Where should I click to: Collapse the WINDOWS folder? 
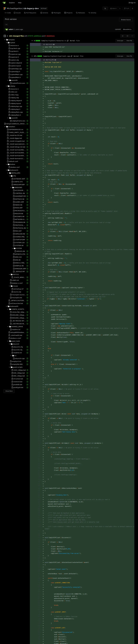point(11,188)
